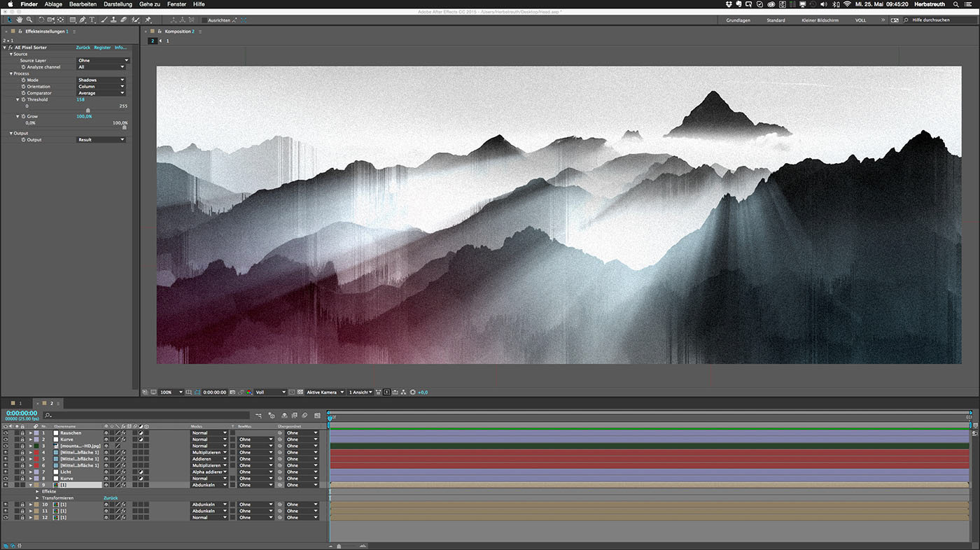Open blend mode dropdown for Licht layer
980x550 pixels.
pyautogui.click(x=210, y=472)
